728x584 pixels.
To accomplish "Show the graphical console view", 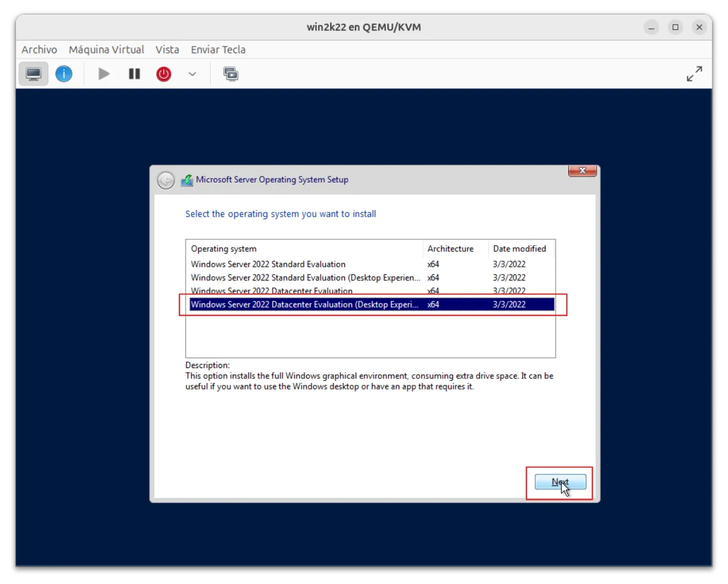I will [33, 74].
